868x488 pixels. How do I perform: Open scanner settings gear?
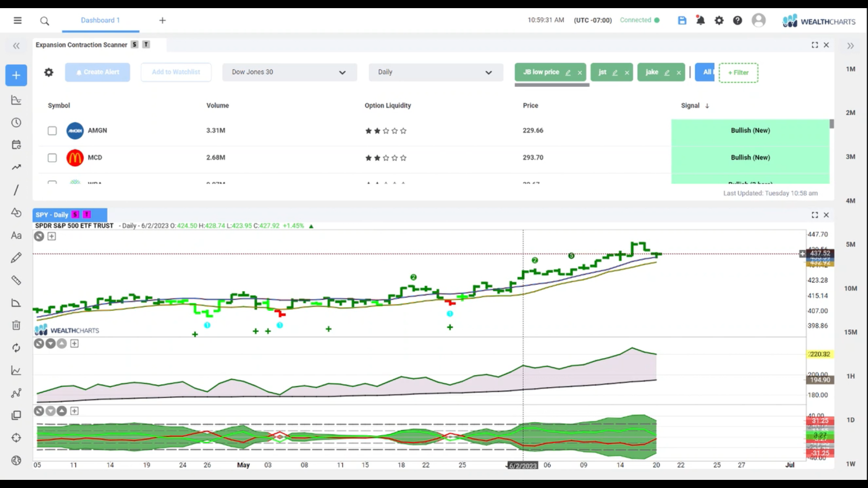(49, 72)
